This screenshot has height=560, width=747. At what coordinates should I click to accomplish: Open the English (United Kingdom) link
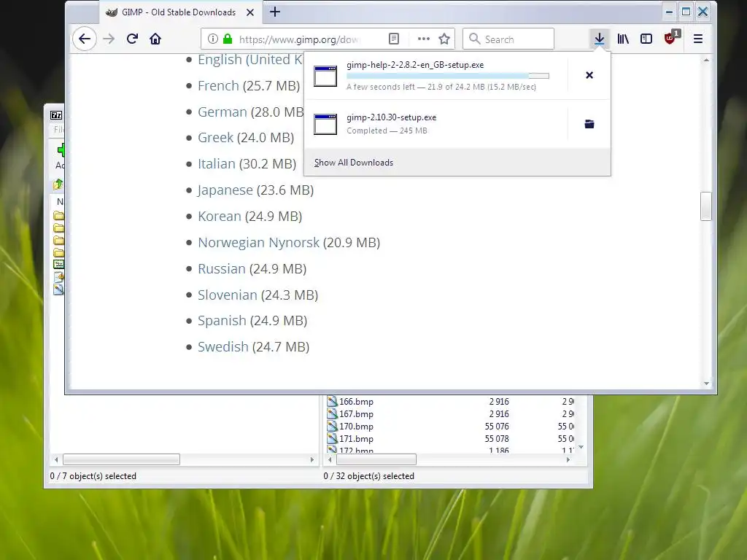pyautogui.click(x=250, y=60)
